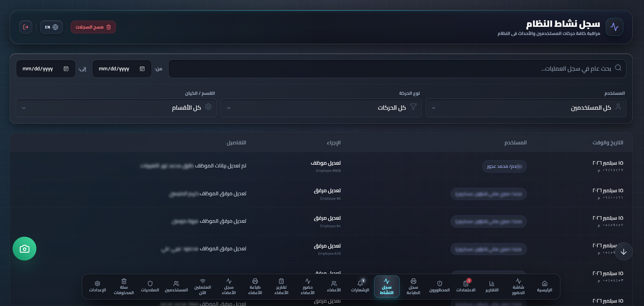This screenshot has height=306, width=644.
Task: Select row تعديل موظف Employee #808
Action: coord(321,166)
